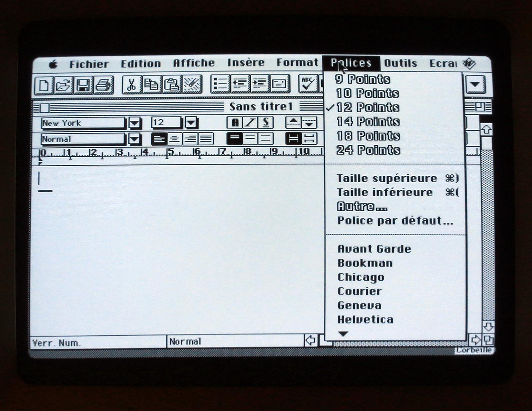The height and width of the screenshot is (411, 532).
Task: Click the ABC spell check icon
Action: (308, 83)
